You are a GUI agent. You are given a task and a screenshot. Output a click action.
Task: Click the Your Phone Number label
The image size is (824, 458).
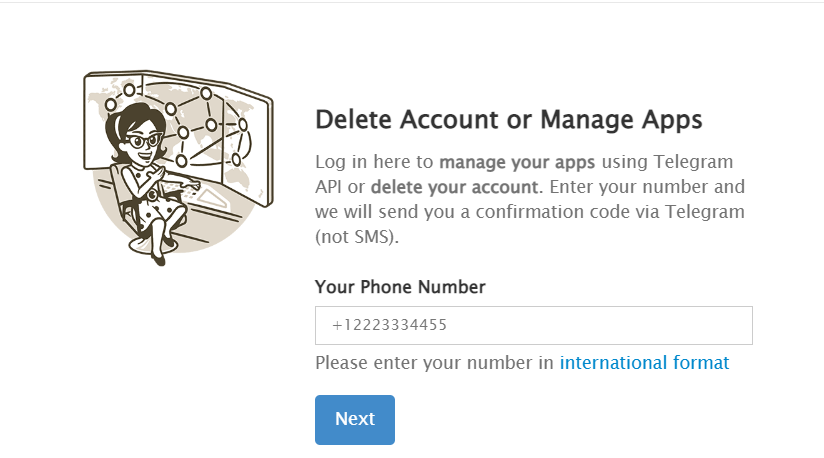[400, 287]
